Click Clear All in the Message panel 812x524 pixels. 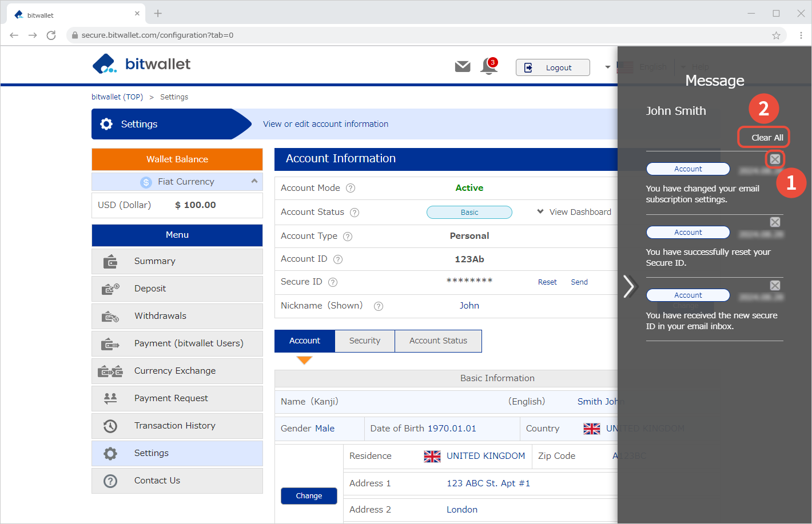pyautogui.click(x=767, y=138)
